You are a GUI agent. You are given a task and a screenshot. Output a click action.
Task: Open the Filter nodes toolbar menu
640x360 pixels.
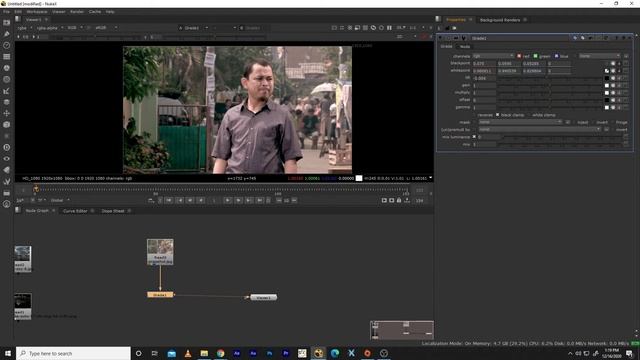[x=7, y=80]
